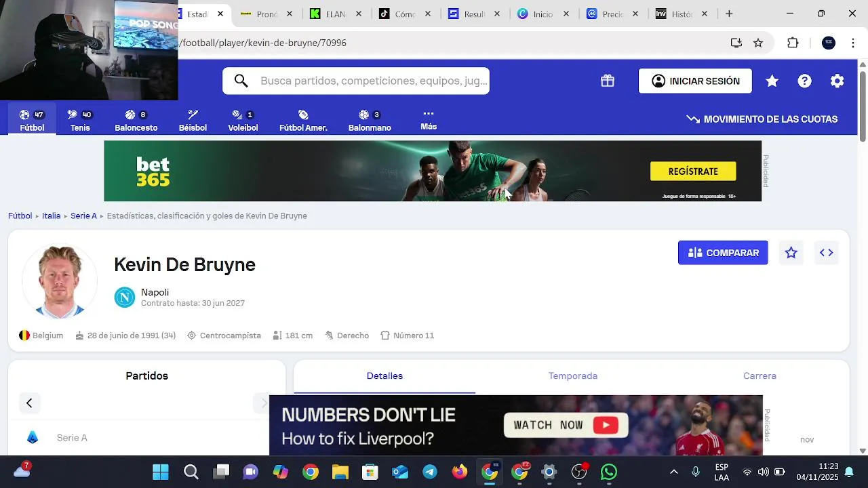Open the Baloncesto sport category
The height and width of the screenshot is (488, 868).
[x=136, y=121]
